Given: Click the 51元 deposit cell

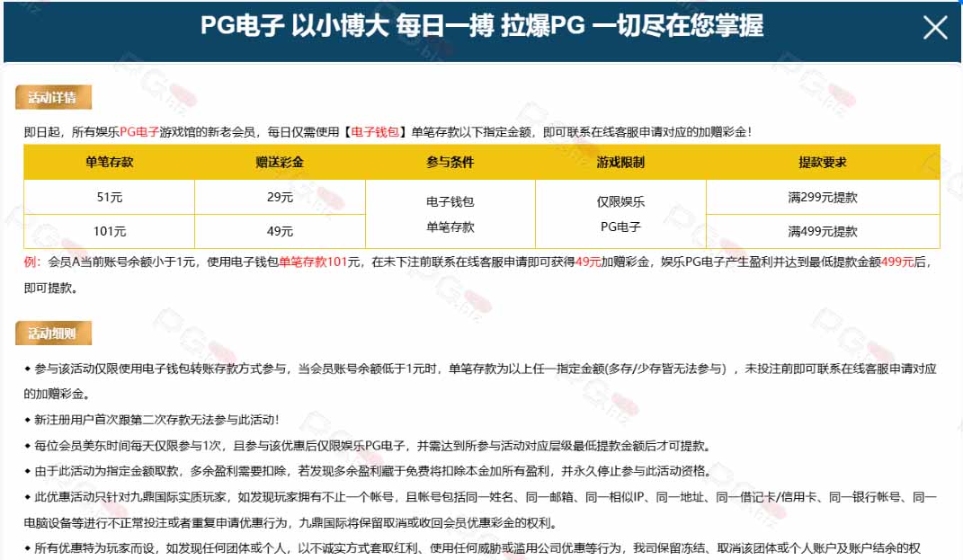Looking at the screenshot, I should (x=110, y=197).
